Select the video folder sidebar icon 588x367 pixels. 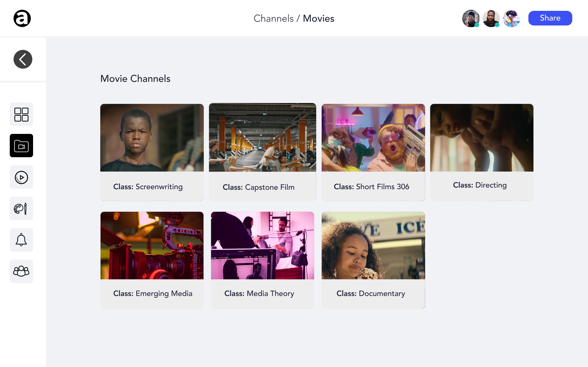point(21,146)
